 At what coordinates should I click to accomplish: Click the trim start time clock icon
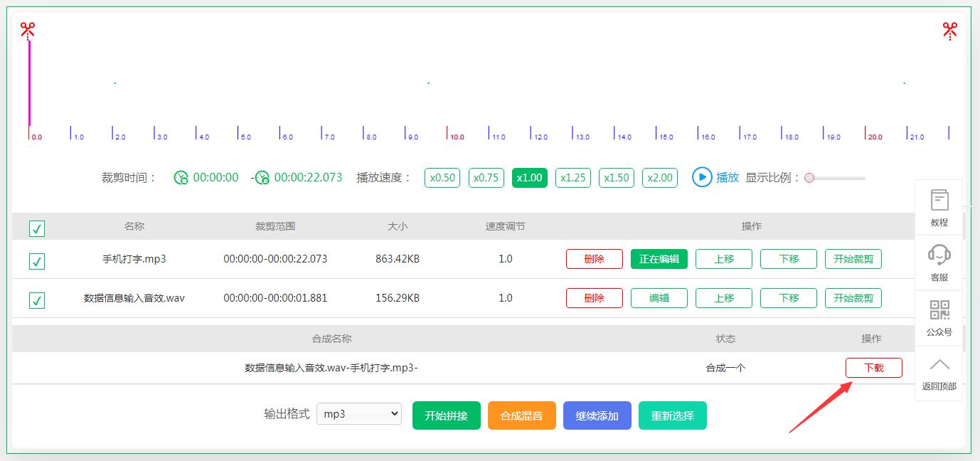181,178
